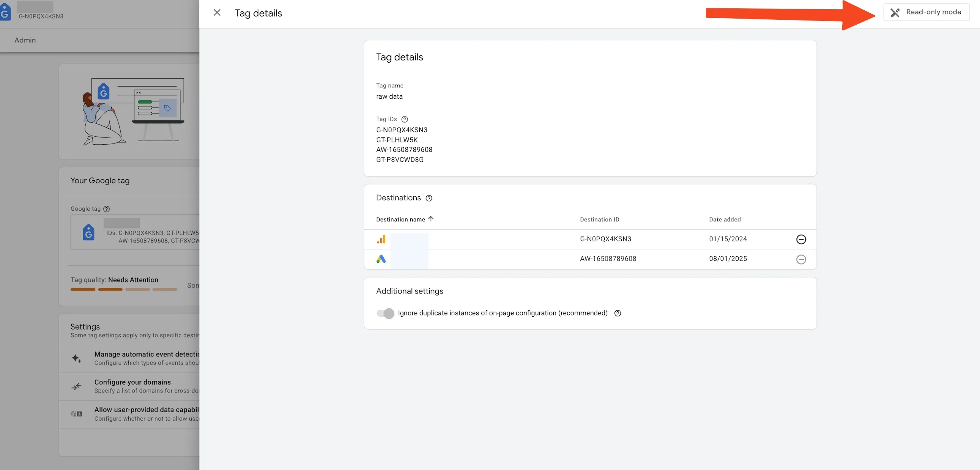Click the Google Ads destination icon
This screenshot has height=470, width=980.
381,259
